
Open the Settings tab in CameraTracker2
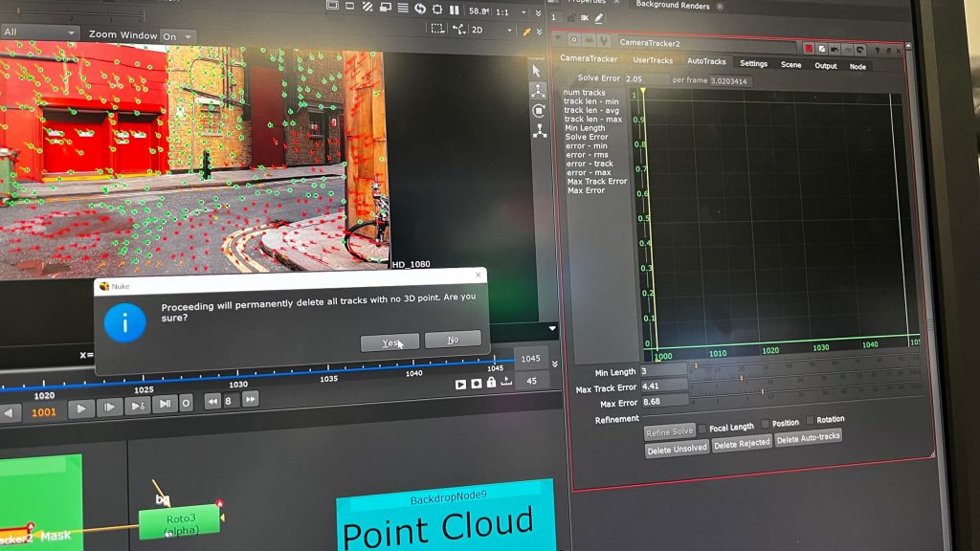click(x=753, y=63)
